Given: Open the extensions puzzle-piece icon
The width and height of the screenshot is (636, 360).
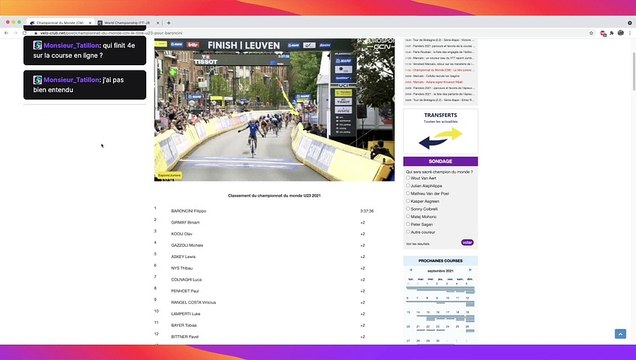Looking at the screenshot, I should 612,33.
